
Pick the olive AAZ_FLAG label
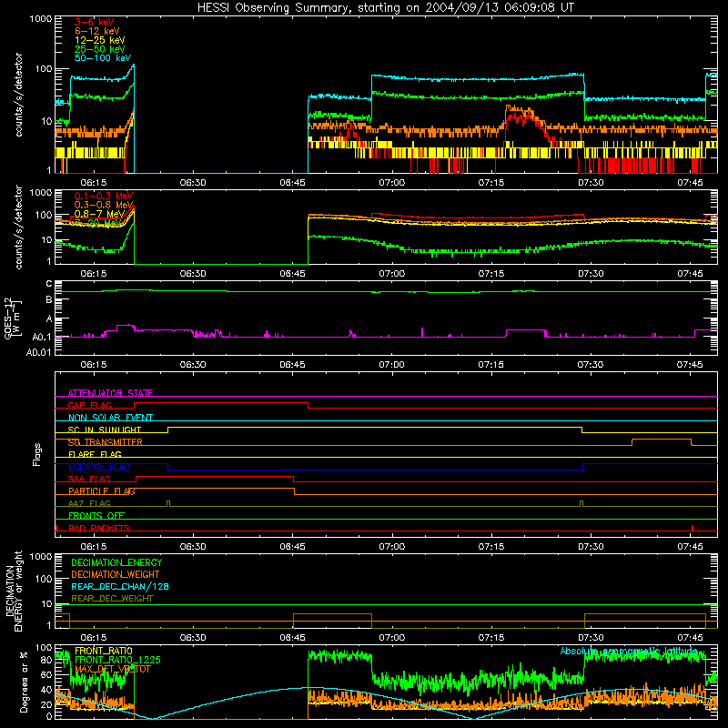(89, 504)
